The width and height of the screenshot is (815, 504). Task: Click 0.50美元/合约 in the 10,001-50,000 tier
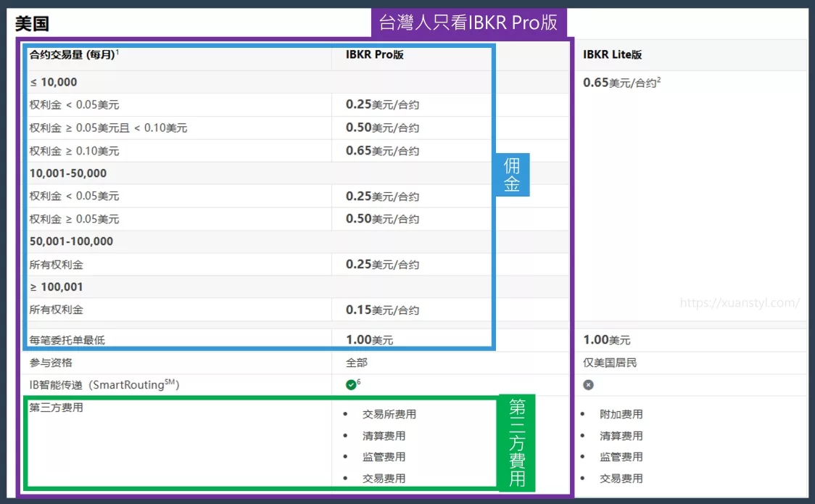tap(383, 219)
